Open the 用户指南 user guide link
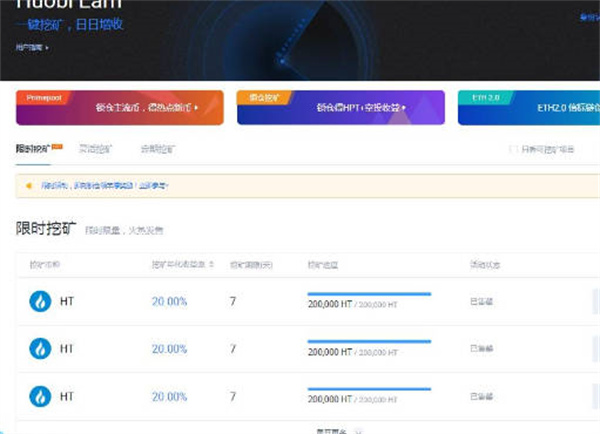 coord(32,47)
